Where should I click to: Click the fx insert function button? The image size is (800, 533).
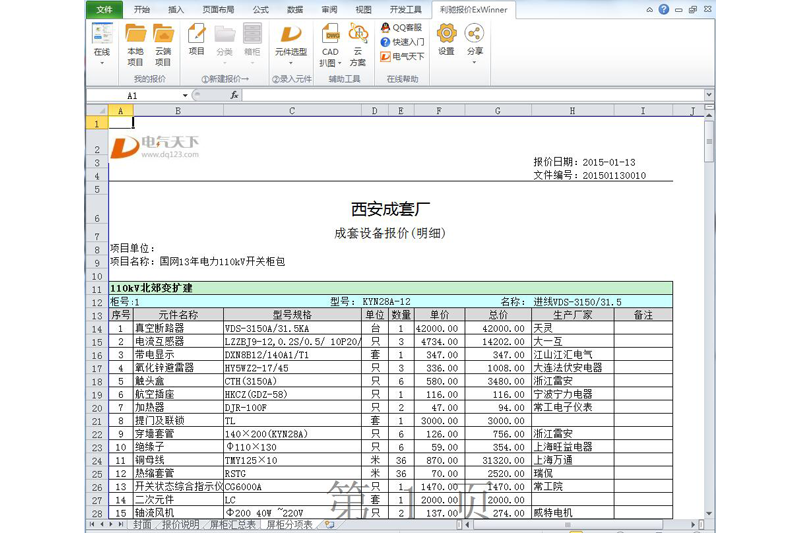[234, 95]
